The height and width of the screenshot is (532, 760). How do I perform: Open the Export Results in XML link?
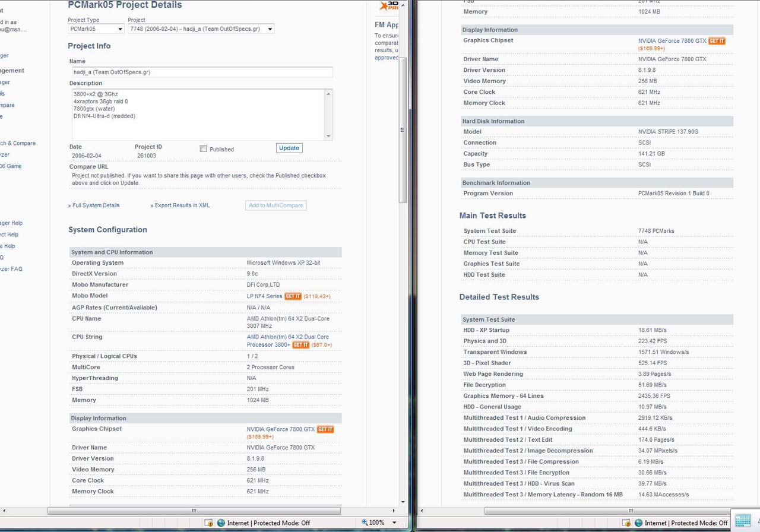click(x=182, y=205)
